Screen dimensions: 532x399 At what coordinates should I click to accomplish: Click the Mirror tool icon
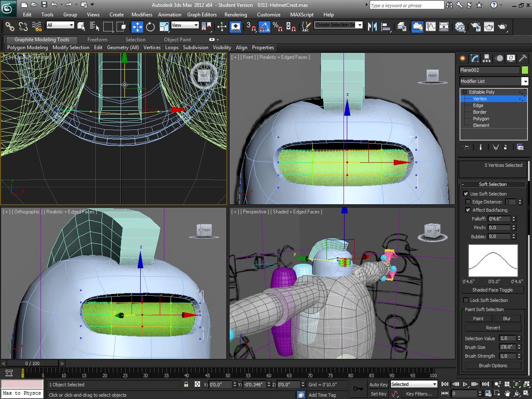pos(372,27)
